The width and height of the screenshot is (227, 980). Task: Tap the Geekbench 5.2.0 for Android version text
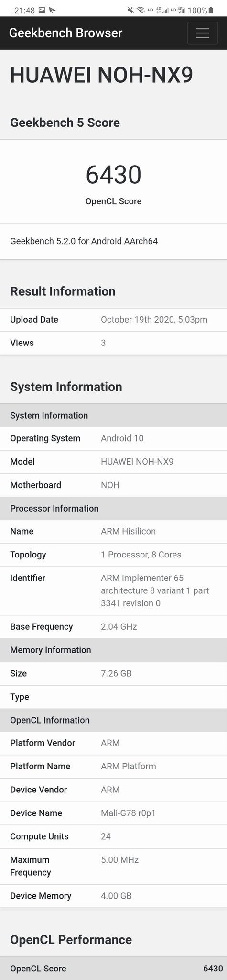pyautogui.click(x=84, y=241)
